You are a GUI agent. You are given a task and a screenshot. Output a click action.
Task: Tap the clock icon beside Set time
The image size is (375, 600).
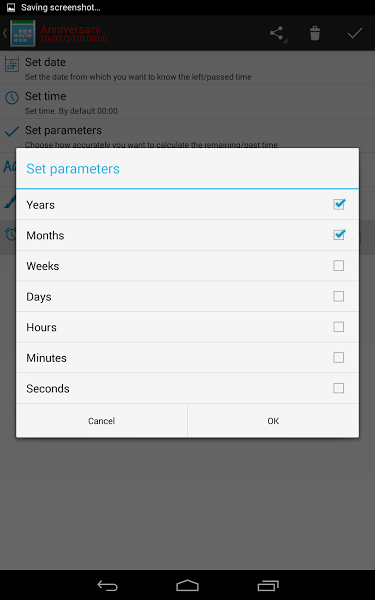pyautogui.click(x=11, y=98)
